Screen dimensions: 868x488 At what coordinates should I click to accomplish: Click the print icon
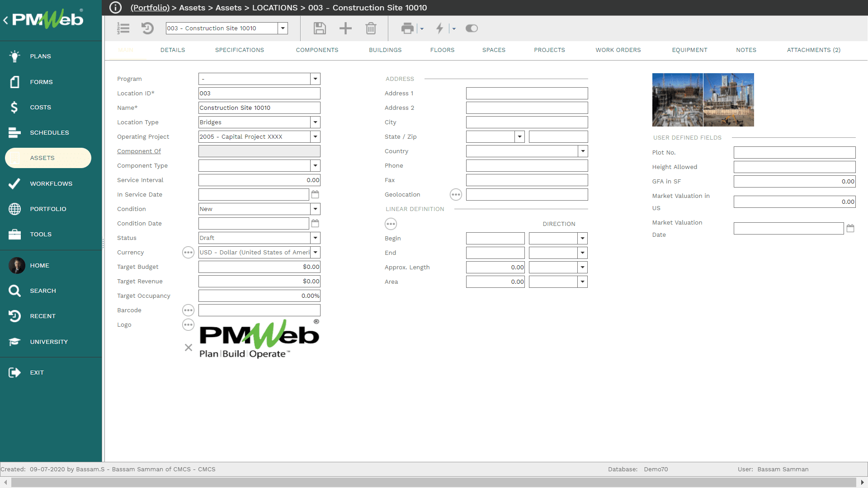(407, 28)
